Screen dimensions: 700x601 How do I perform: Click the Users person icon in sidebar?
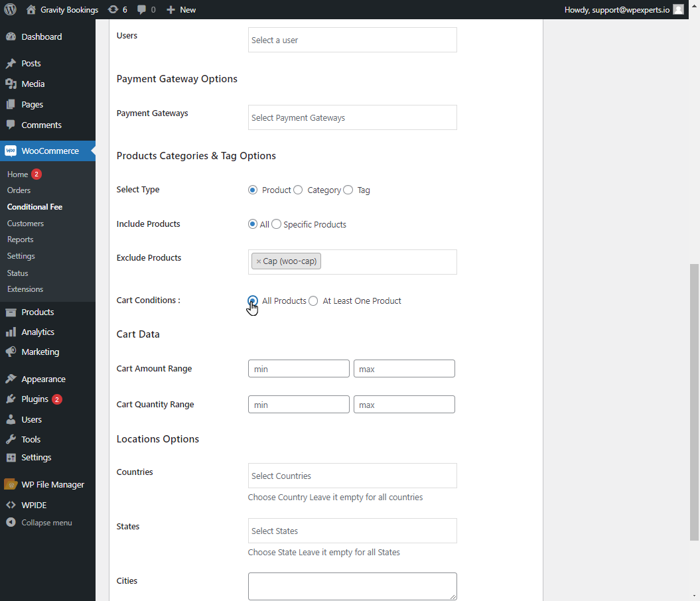click(x=11, y=419)
